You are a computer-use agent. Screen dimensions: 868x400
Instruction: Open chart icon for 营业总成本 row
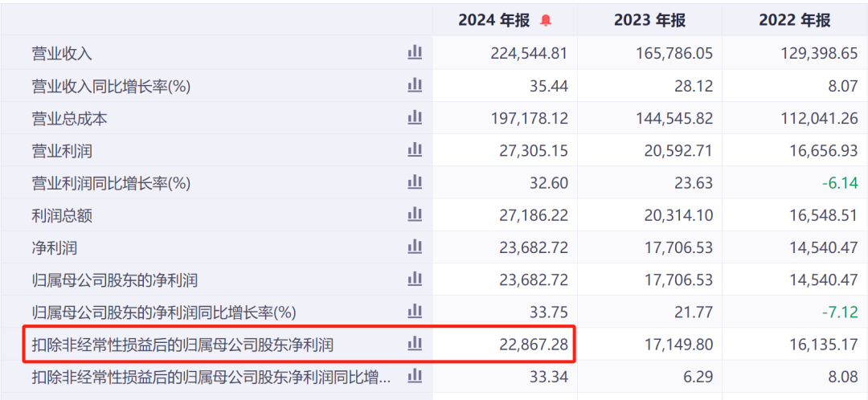point(415,118)
